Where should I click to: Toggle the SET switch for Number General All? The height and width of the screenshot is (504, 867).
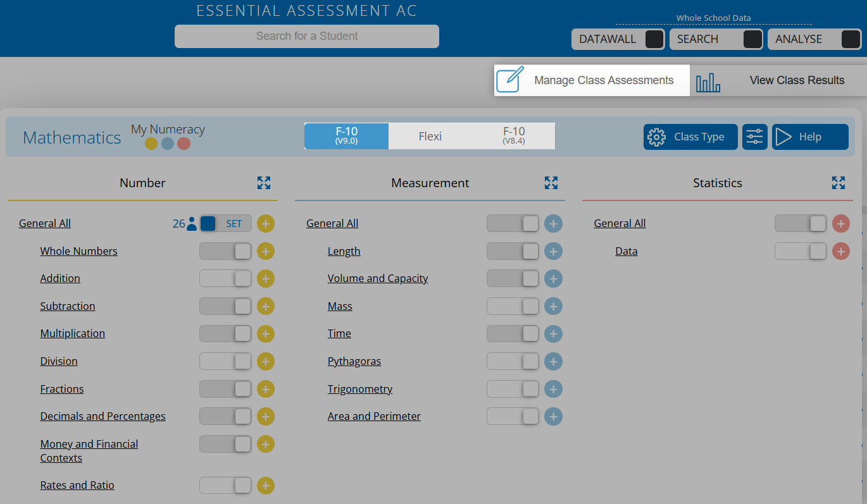point(225,223)
